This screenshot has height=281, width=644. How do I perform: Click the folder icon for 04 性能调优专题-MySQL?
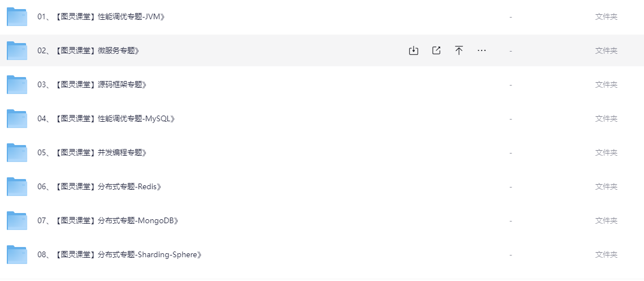[17, 119]
